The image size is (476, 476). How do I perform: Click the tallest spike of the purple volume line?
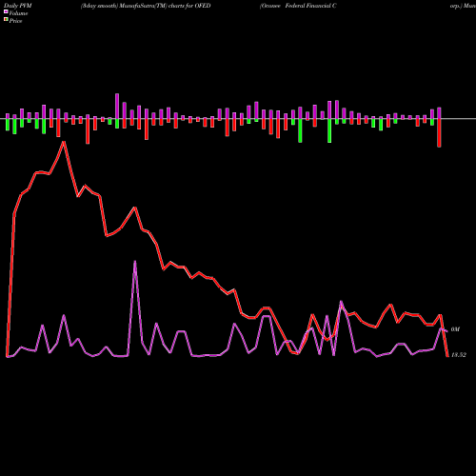tap(135, 262)
